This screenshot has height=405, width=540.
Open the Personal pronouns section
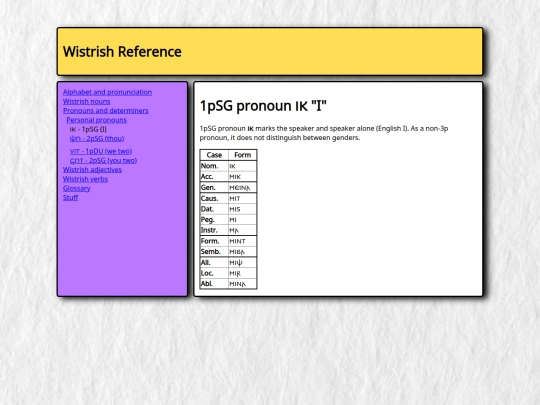96,120
